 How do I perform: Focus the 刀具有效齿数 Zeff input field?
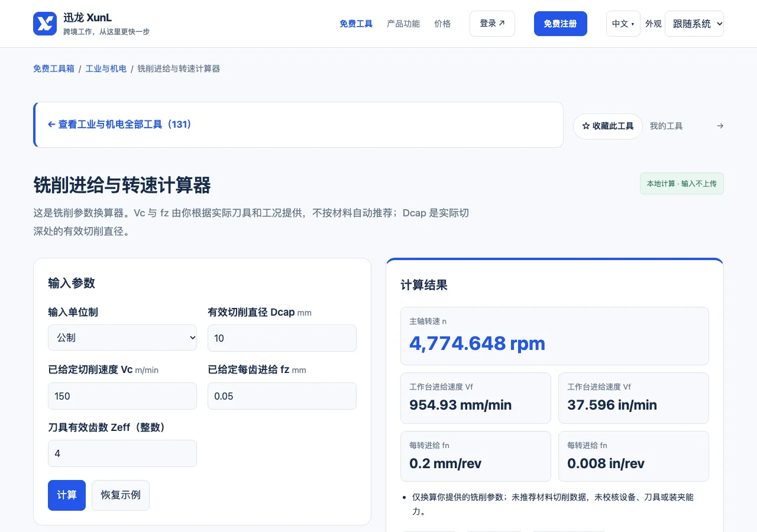122,453
